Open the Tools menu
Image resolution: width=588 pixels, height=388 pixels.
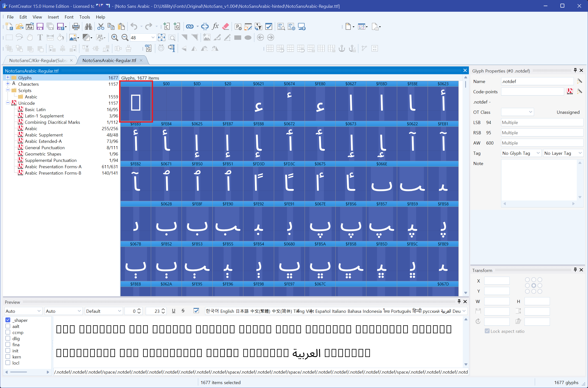tap(84, 17)
